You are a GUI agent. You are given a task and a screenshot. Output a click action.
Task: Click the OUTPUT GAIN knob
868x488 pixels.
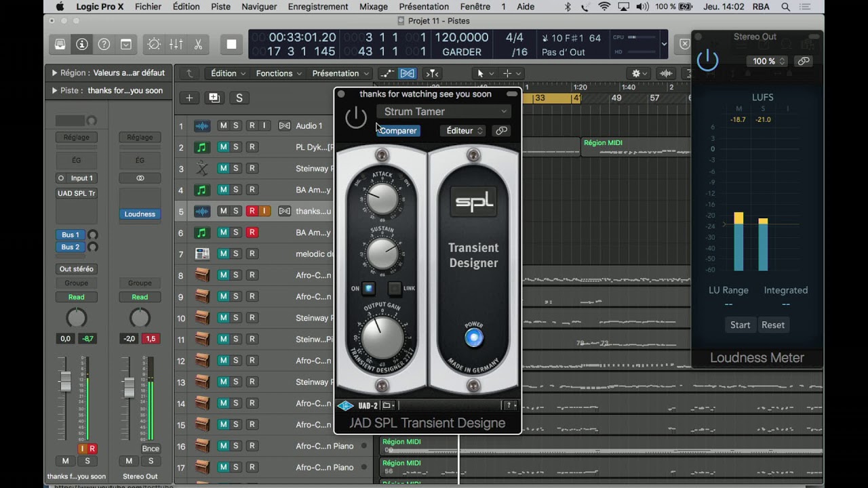point(382,337)
